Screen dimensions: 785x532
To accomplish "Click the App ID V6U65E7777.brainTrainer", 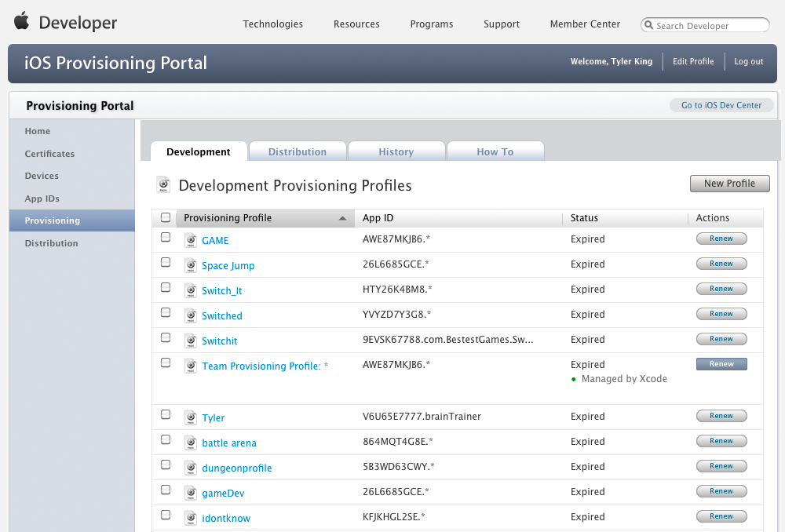I will point(422,416).
